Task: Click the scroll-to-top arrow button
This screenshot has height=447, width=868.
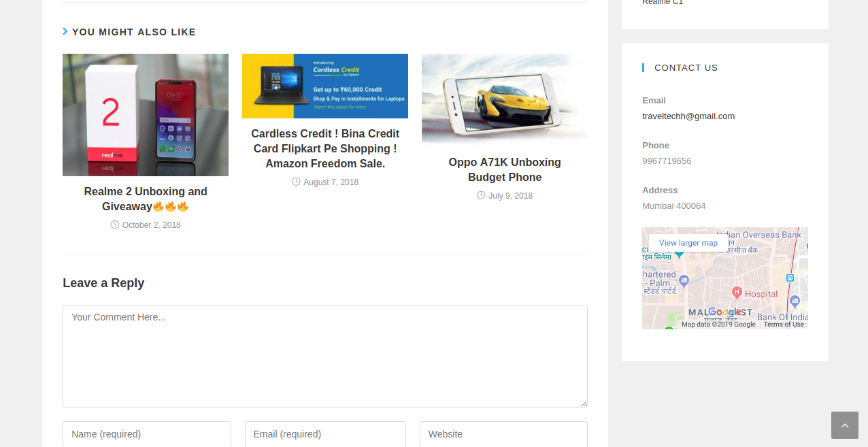Action: tap(844, 425)
